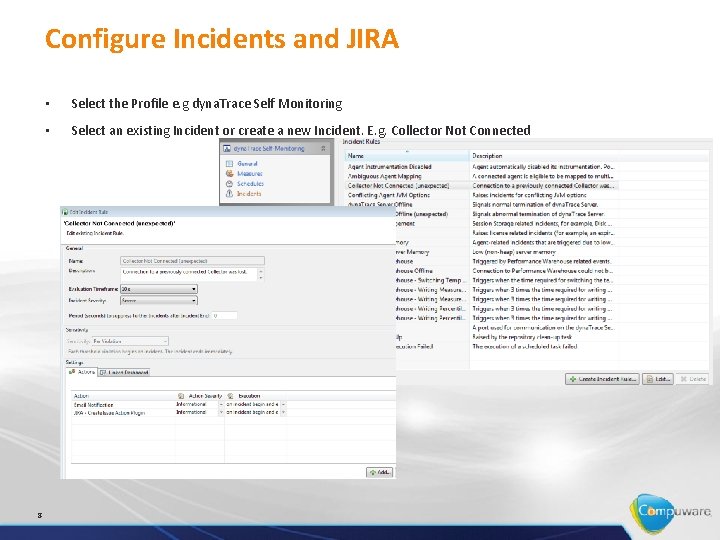Click the Add button in Actions tab

click(380, 472)
